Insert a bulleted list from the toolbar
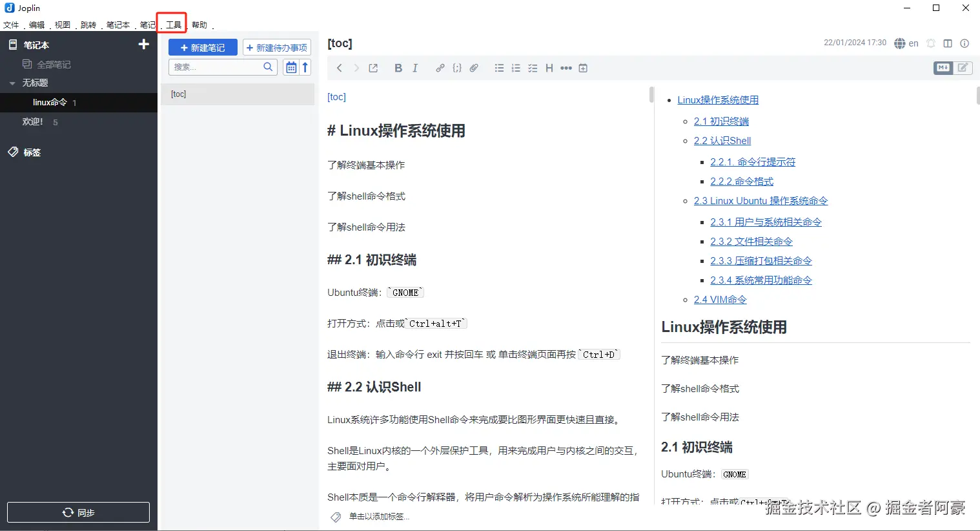This screenshot has height=531, width=980. [499, 68]
